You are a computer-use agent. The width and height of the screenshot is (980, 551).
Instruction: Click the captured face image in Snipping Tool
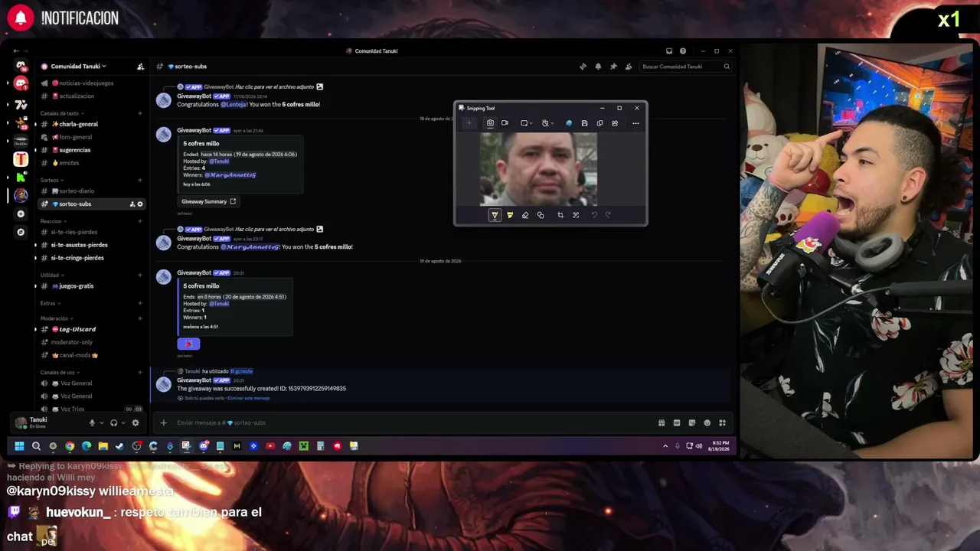(538, 169)
